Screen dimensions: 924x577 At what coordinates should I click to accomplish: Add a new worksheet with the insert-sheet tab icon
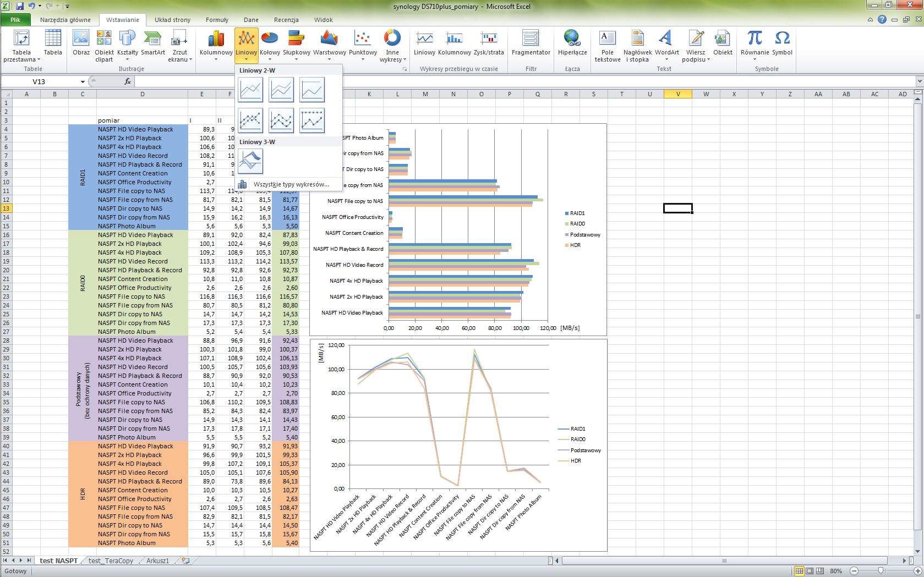pyautogui.click(x=186, y=561)
